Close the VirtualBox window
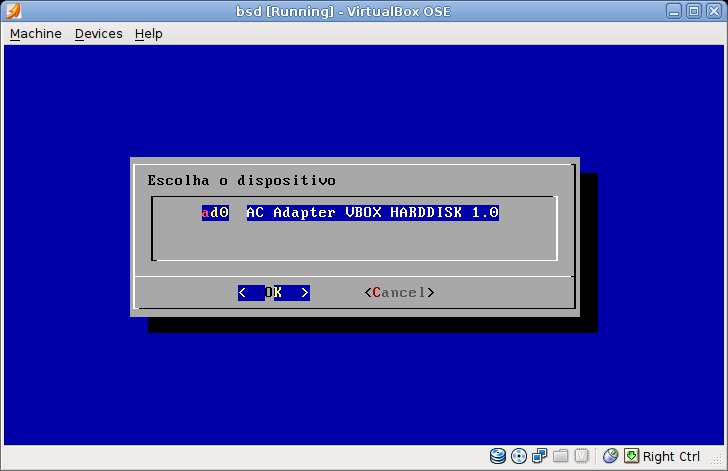 click(714, 11)
